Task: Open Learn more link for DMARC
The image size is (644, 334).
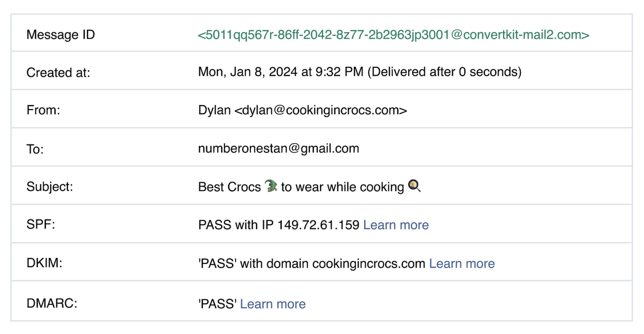Action: pyautogui.click(x=273, y=304)
